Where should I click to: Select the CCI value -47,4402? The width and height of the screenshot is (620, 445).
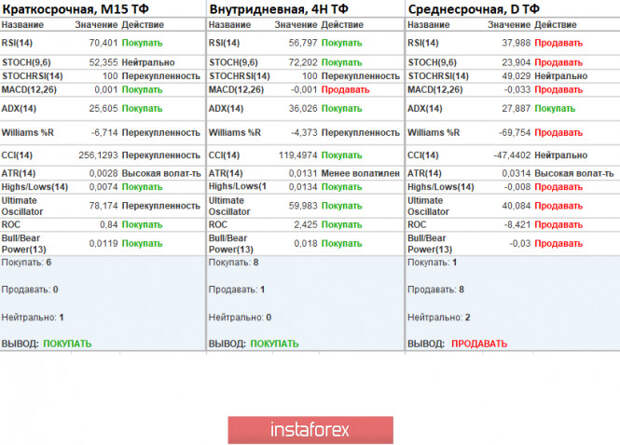tap(512, 155)
